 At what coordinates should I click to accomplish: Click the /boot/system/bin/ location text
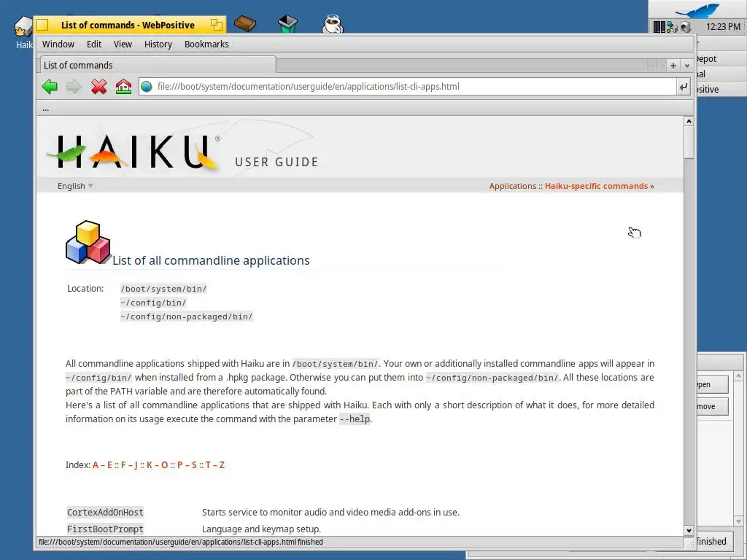click(163, 289)
